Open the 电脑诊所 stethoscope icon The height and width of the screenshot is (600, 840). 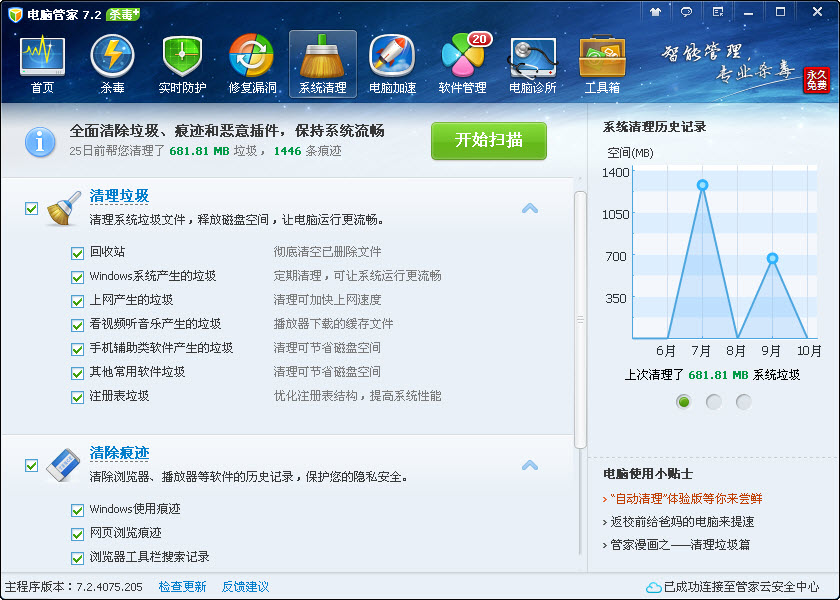coord(532,64)
